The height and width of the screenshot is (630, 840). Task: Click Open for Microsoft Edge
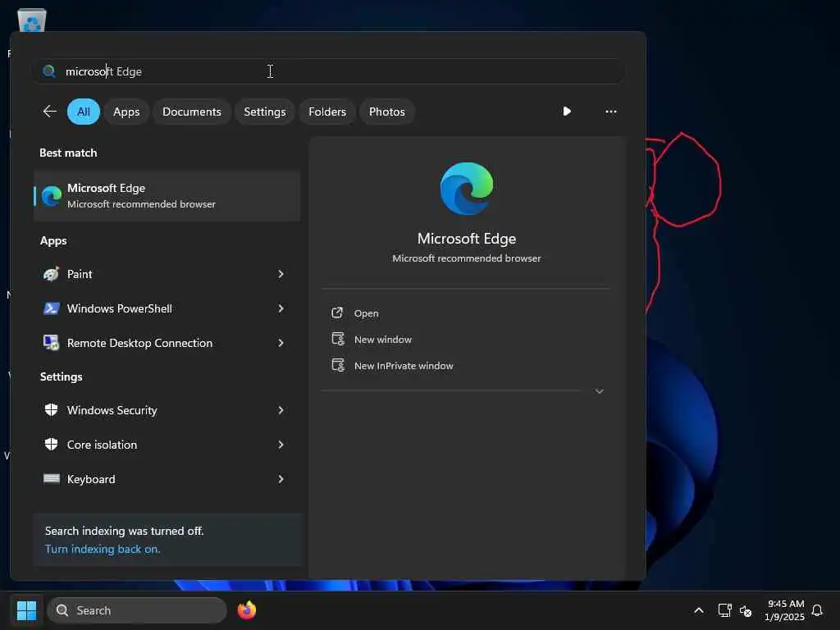367,313
